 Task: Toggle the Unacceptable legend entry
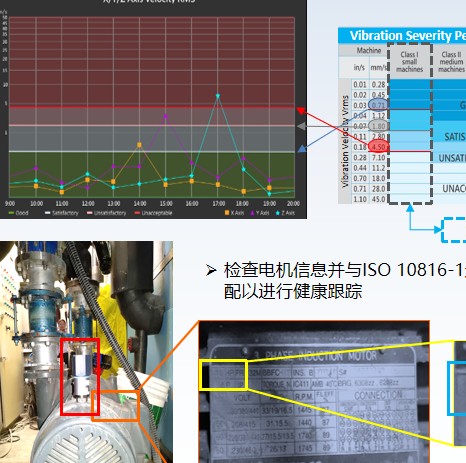(x=153, y=213)
